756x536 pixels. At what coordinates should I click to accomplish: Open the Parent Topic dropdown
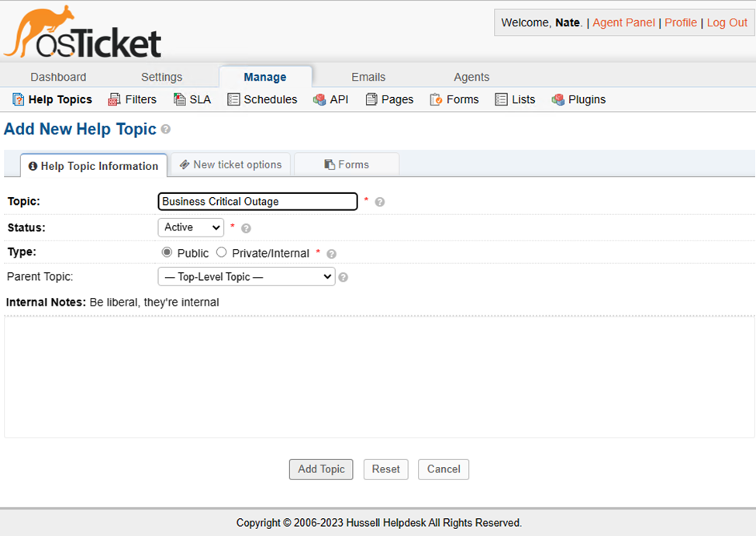click(246, 276)
